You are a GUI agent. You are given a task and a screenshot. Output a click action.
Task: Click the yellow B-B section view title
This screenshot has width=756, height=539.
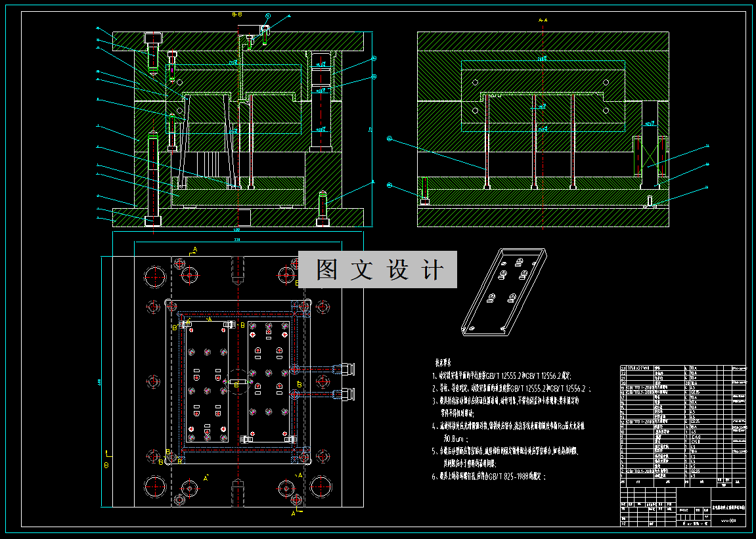pyautogui.click(x=236, y=15)
